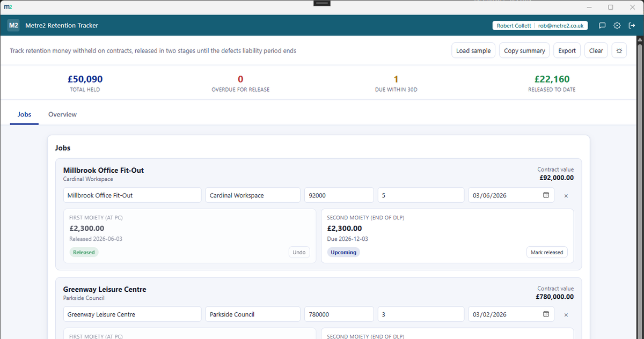Screen dimensions: 644x339
Task: Edit the Greenway Leisure Centre name field
Action: pos(132,314)
